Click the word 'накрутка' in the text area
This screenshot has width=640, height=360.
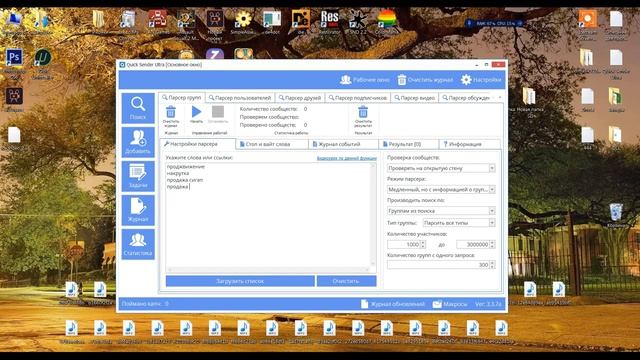(178, 173)
